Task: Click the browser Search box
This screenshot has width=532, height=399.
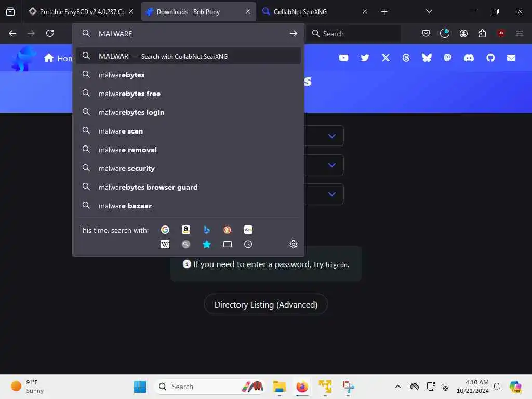Action: tap(354, 33)
